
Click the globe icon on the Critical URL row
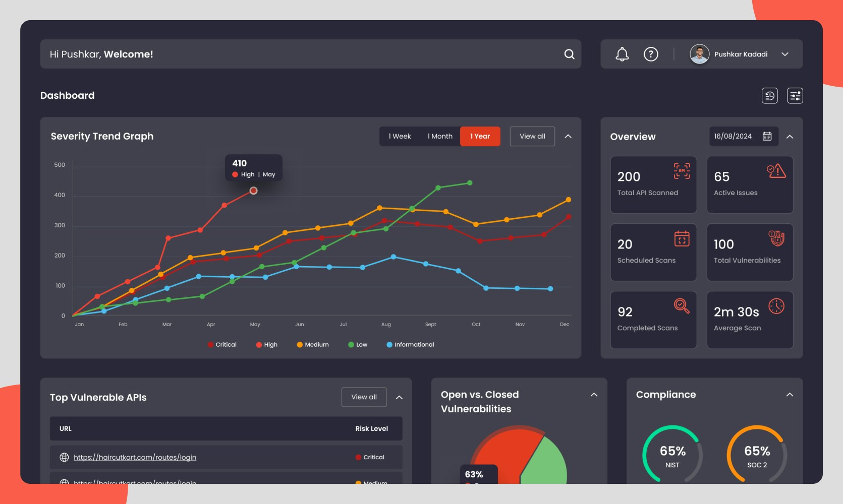[64, 457]
